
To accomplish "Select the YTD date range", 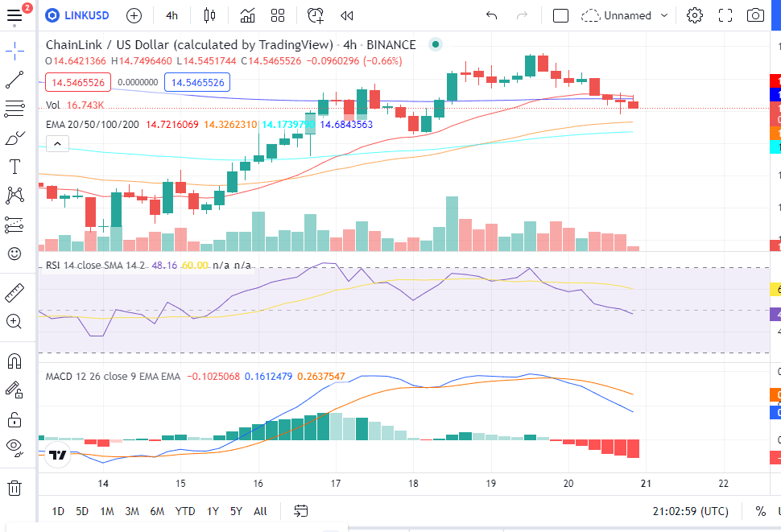I will click(x=185, y=511).
